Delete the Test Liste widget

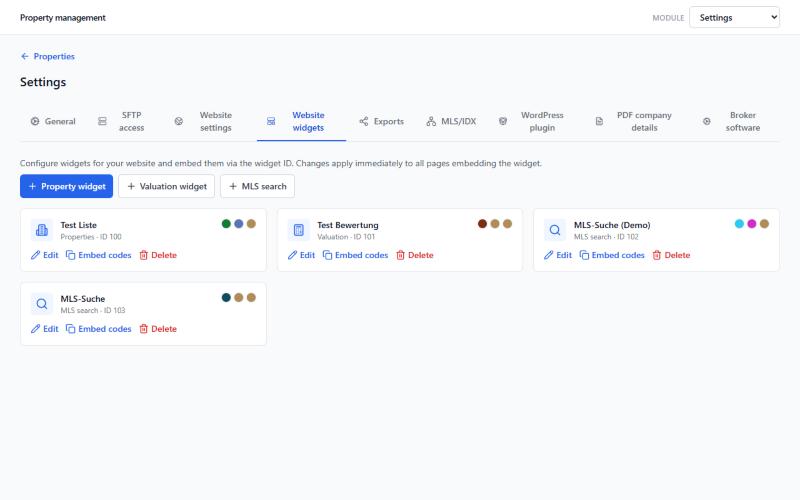(x=158, y=255)
